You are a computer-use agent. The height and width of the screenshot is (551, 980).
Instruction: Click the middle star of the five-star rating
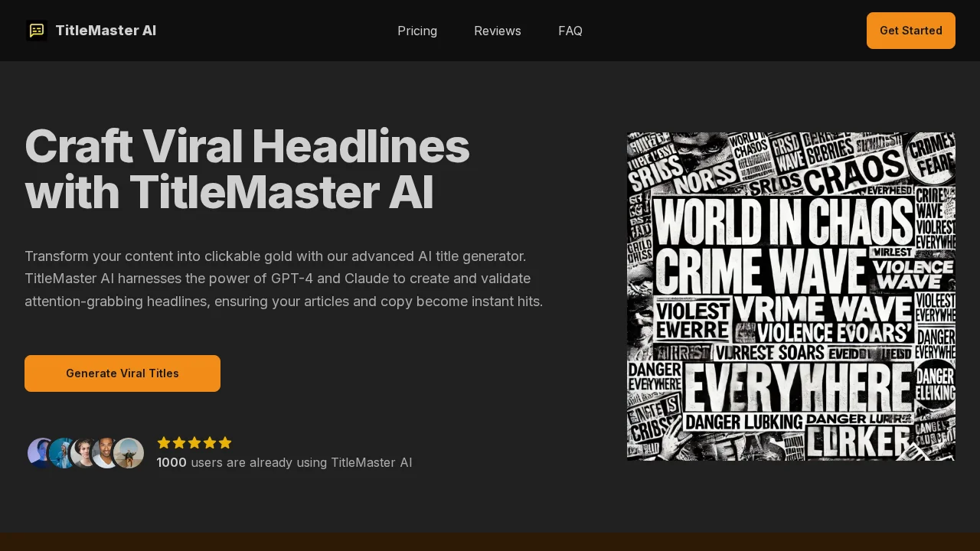click(194, 443)
